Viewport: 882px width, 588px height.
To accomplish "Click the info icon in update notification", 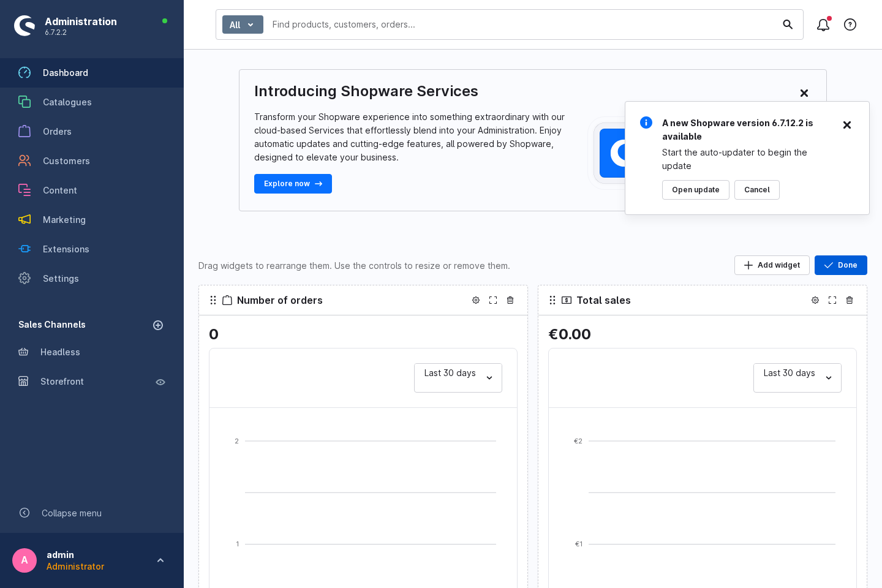I will [646, 123].
